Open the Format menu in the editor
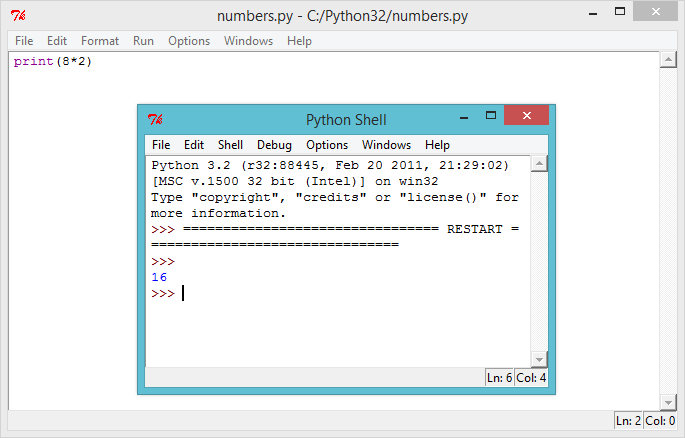This screenshot has width=685, height=438. click(x=100, y=41)
